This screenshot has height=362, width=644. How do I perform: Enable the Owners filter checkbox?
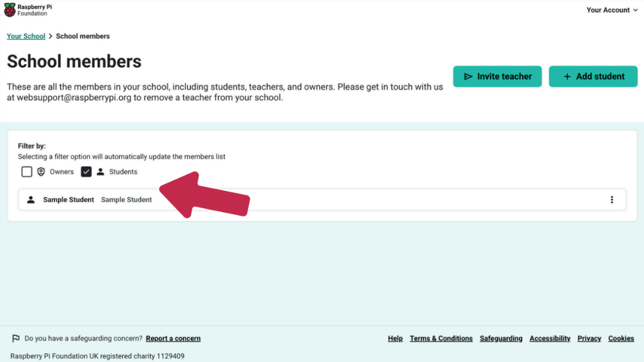coord(26,172)
